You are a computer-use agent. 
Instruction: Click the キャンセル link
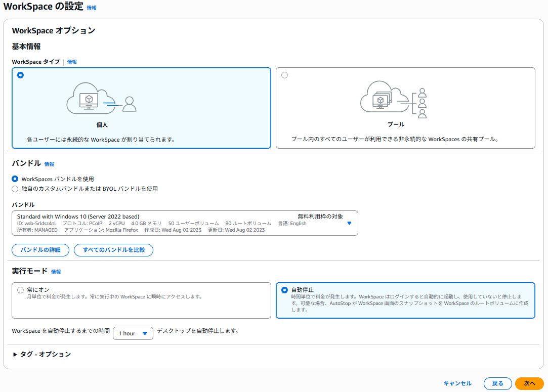coord(457,383)
